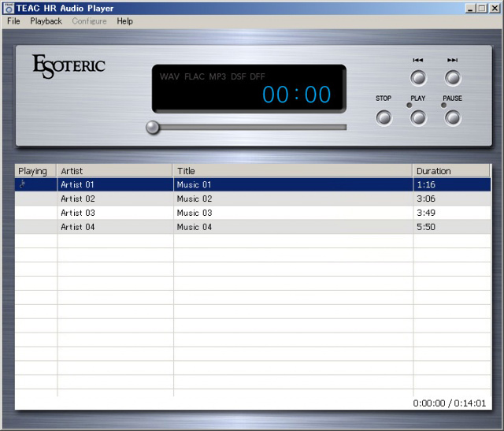This screenshot has height=431, width=504.
Task: Click the 00:00 time display
Action: pyautogui.click(x=296, y=95)
